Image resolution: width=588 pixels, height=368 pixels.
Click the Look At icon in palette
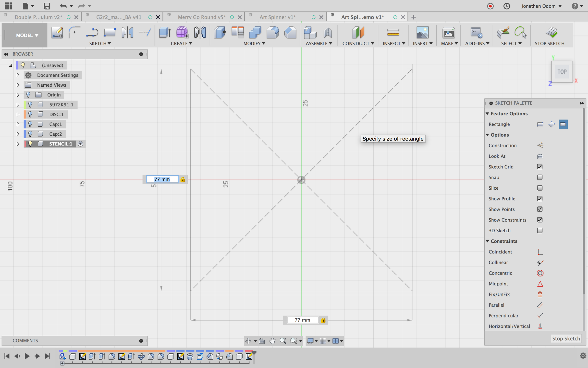(540, 156)
